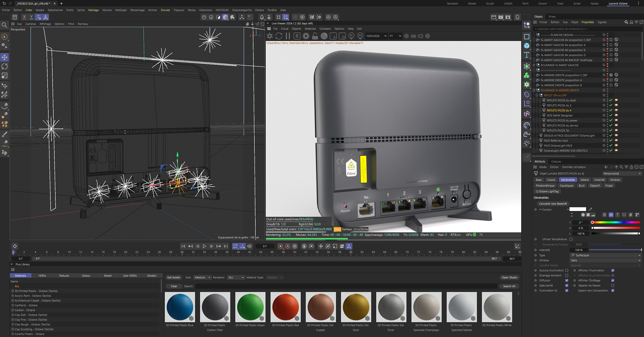Open the Octane menu in main menu bar
644x337 pixels.
(259, 10)
